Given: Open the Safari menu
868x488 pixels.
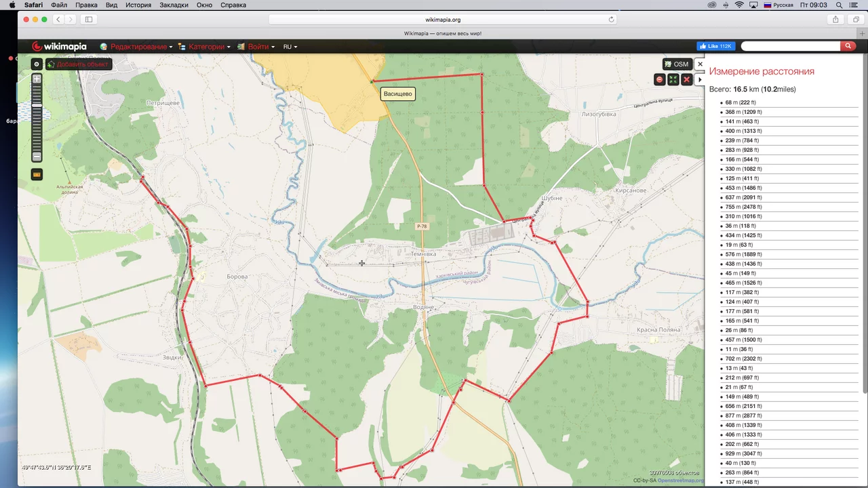Looking at the screenshot, I should click(34, 5).
